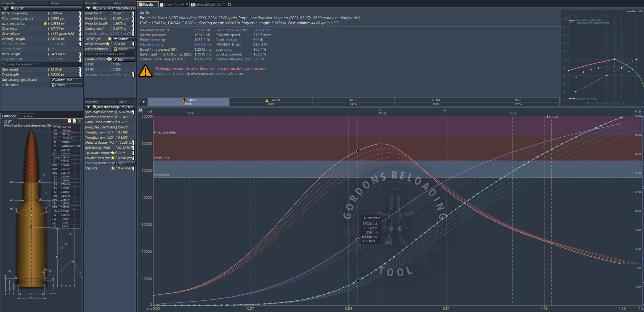Export cartridge drawing as PDF
644x312 pixels.
[69, 121]
